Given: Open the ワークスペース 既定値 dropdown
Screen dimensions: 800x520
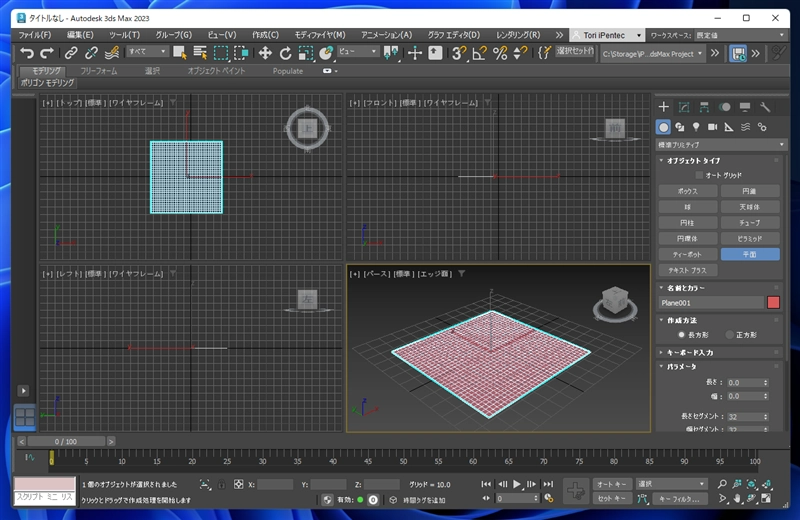Looking at the screenshot, I should (740, 35).
